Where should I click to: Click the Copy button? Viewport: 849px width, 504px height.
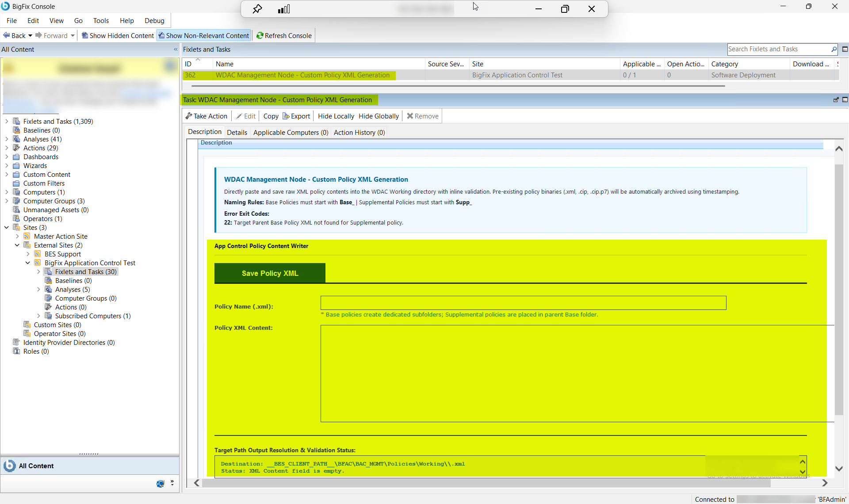pyautogui.click(x=271, y=116)
